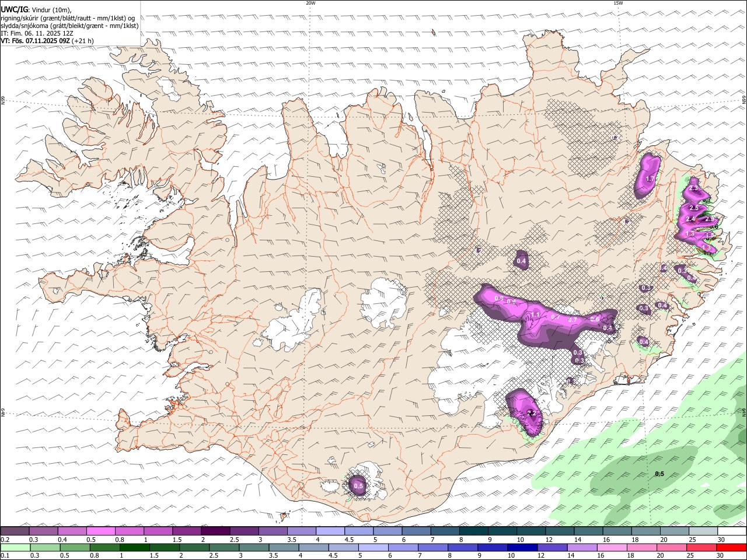Click the snow legend swatch between 14 and 16
The height and width of the screenshot is (560, 747).
[x=588, y=531]
